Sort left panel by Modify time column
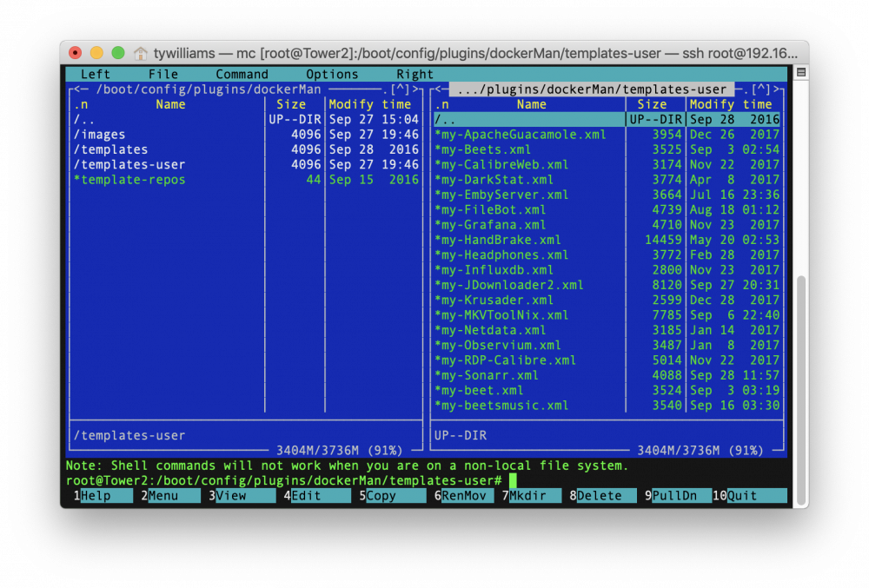The image size is (869, 588). pos(369,104)
